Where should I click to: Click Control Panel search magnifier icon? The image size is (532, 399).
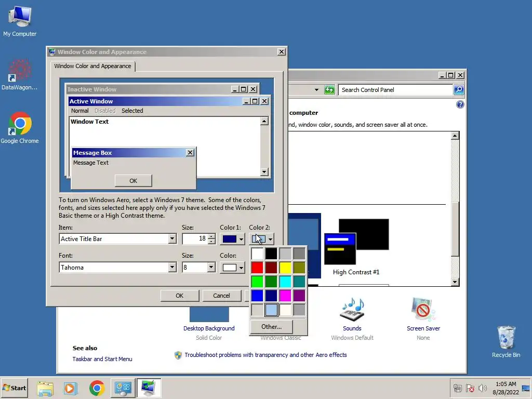pos(459,89)
